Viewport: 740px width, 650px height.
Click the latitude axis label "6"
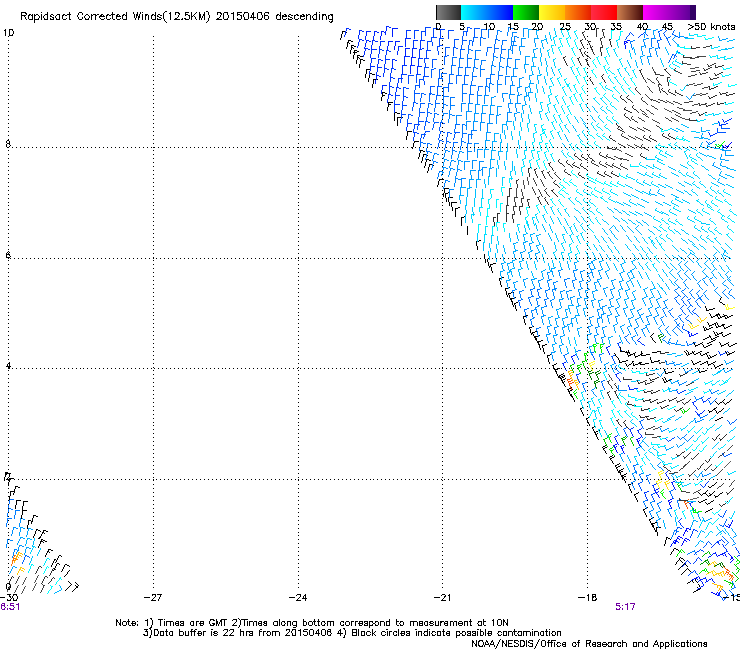(x=8, y=255)
